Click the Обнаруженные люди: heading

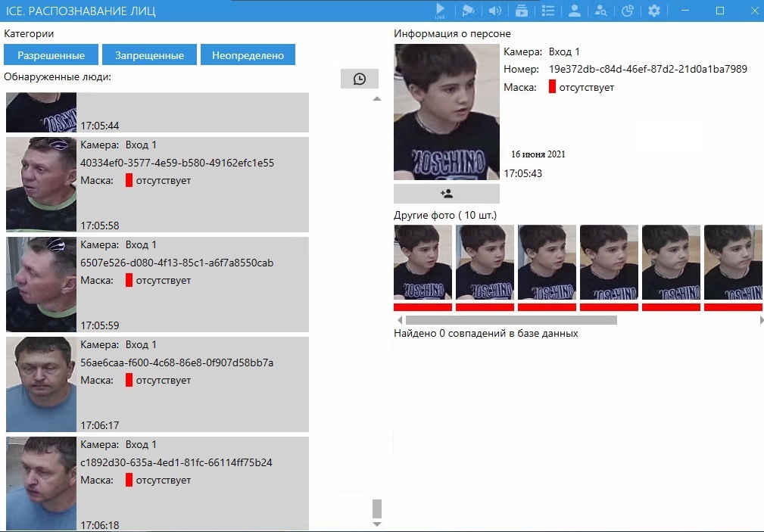(x=58, y=77)
